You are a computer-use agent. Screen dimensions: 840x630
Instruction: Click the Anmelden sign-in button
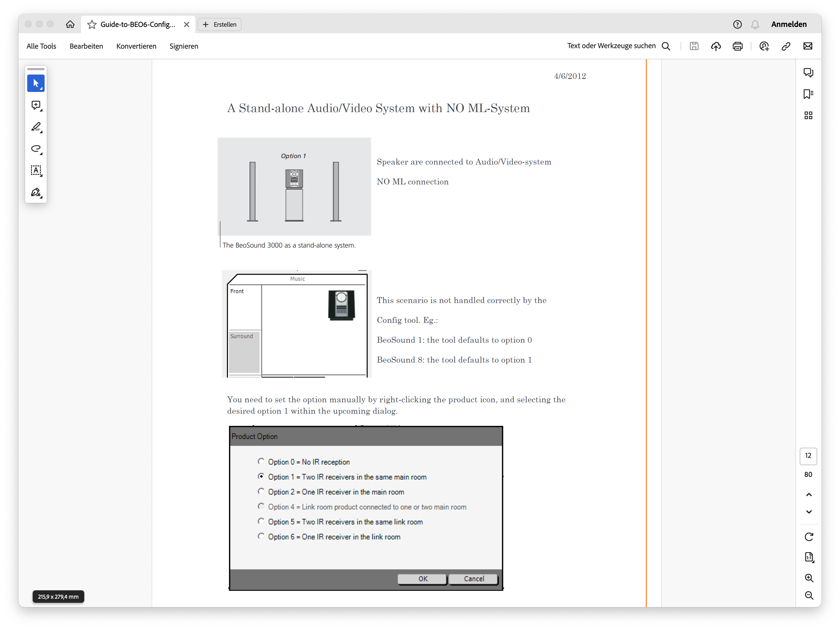coord(789,24)
